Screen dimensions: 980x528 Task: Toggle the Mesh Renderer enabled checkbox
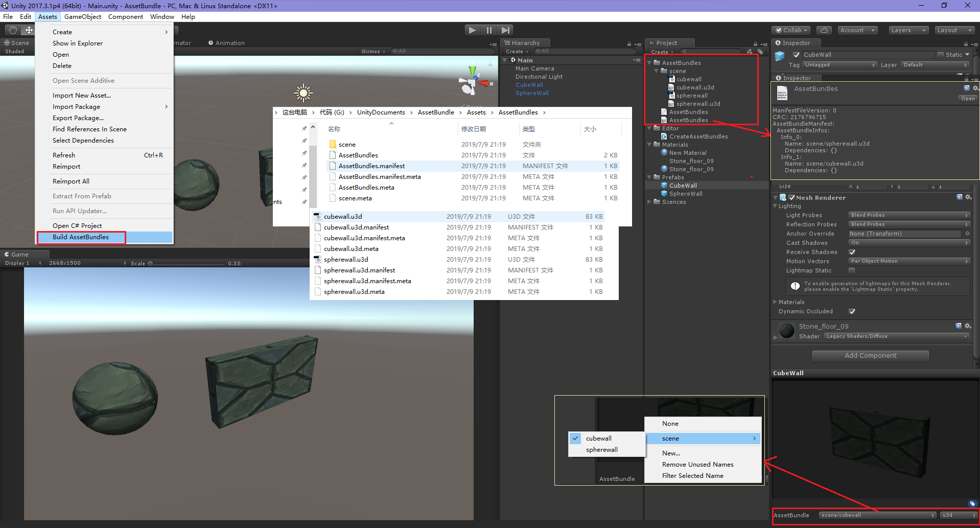[791, 197]
